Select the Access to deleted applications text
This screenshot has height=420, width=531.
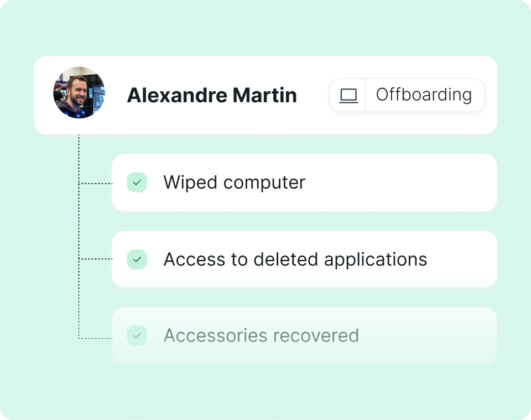(x=295, y=259)
